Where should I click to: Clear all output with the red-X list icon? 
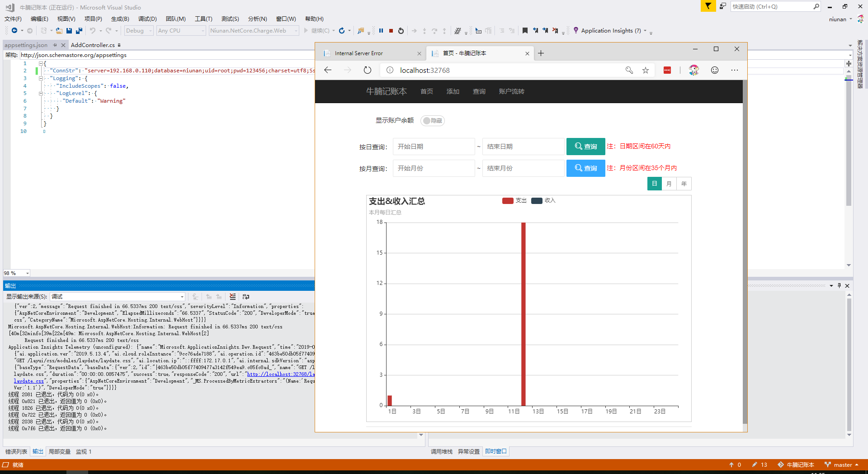click(x=232, y=297)
